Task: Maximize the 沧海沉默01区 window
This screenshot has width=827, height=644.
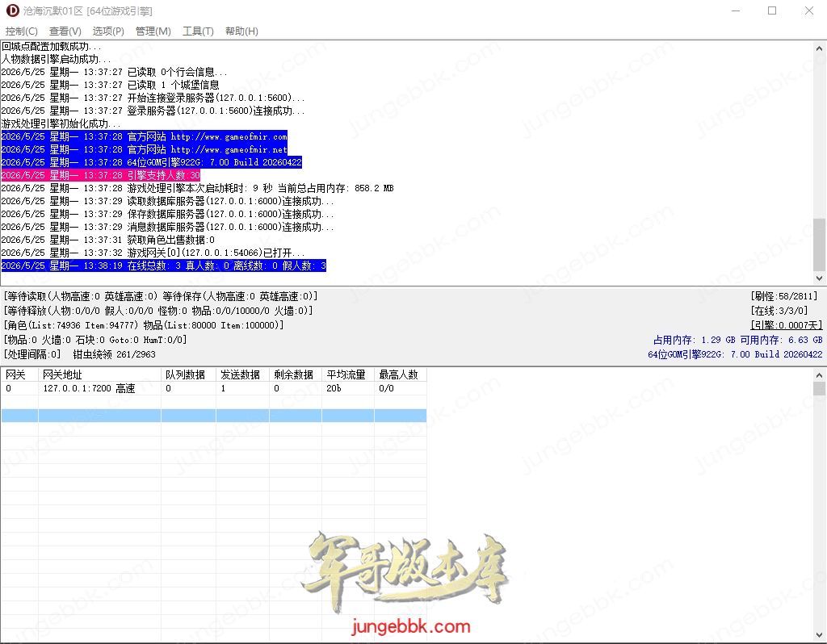Action: [772, 10]
